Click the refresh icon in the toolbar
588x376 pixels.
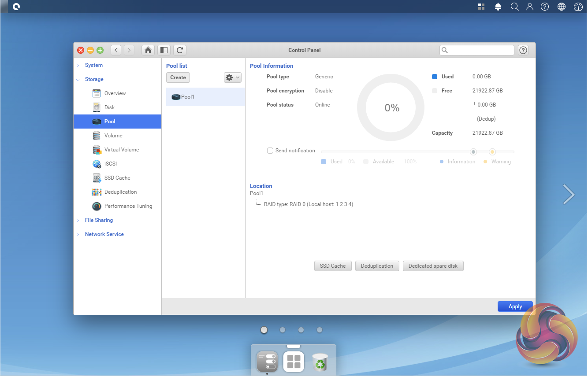(x=179, y=50)
